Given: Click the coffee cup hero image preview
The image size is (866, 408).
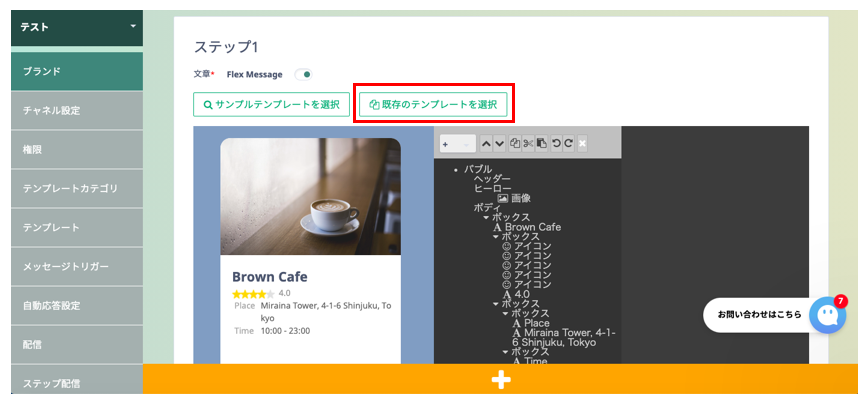Looking at the screenshot, I should tap(310, 196).
